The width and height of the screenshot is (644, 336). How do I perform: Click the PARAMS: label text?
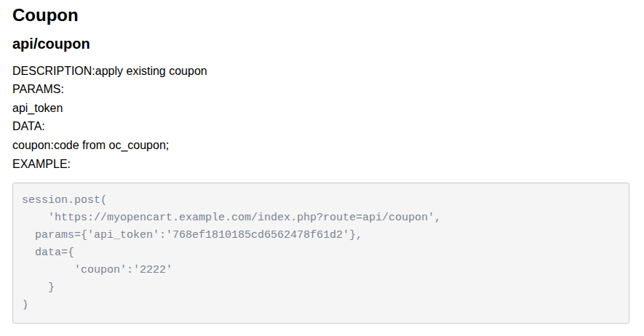[38, 89]
